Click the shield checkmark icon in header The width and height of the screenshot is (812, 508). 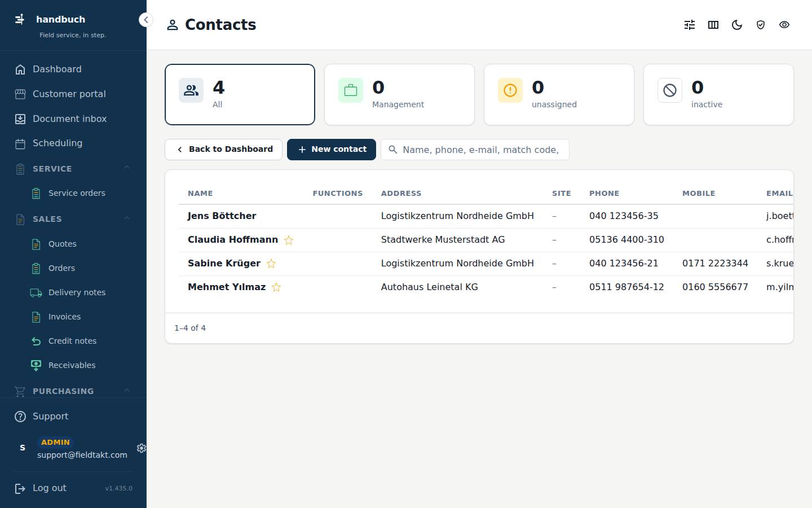point(761,25)
